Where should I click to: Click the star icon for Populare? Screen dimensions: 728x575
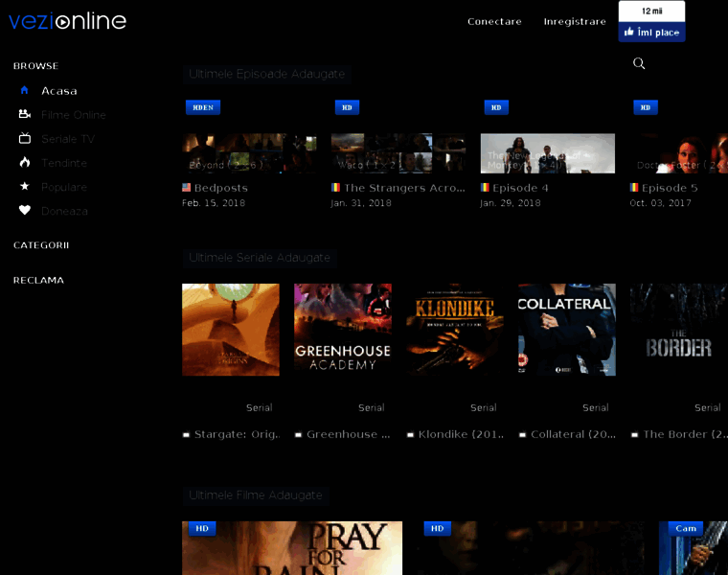coord(25,186)
